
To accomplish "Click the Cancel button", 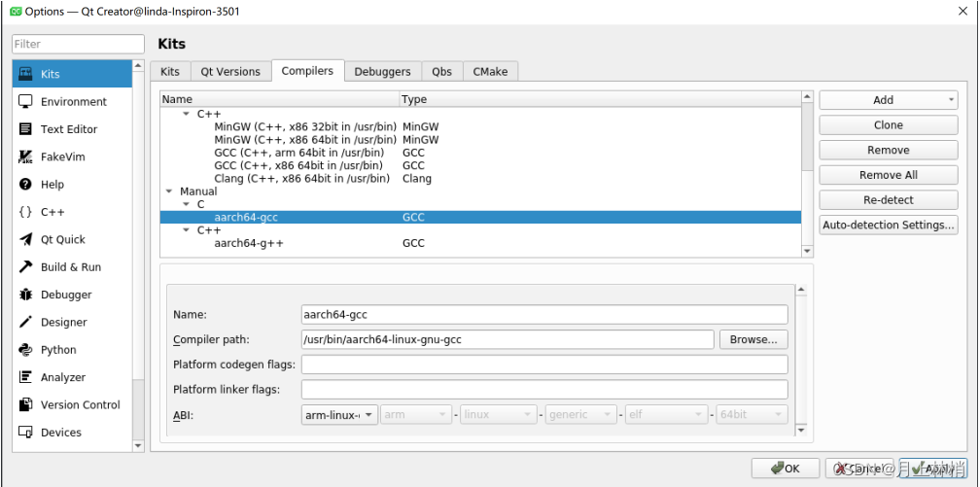I will (x=859, y=469).
